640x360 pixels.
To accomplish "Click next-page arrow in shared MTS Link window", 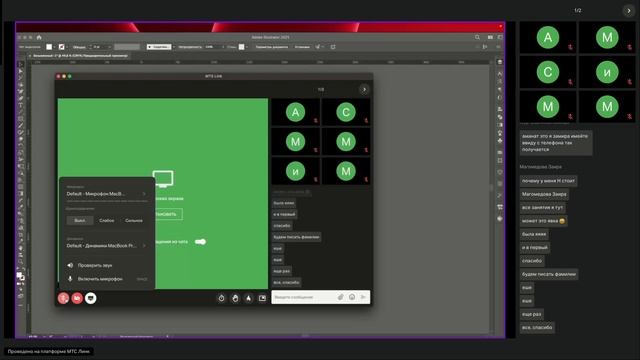I will [x=364, y=89].
